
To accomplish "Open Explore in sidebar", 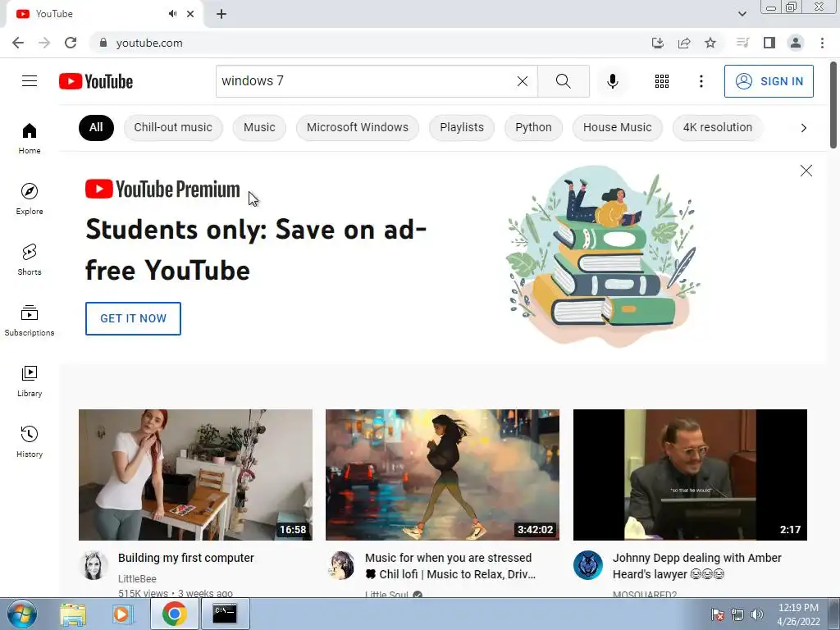I will tap(30, 199).
